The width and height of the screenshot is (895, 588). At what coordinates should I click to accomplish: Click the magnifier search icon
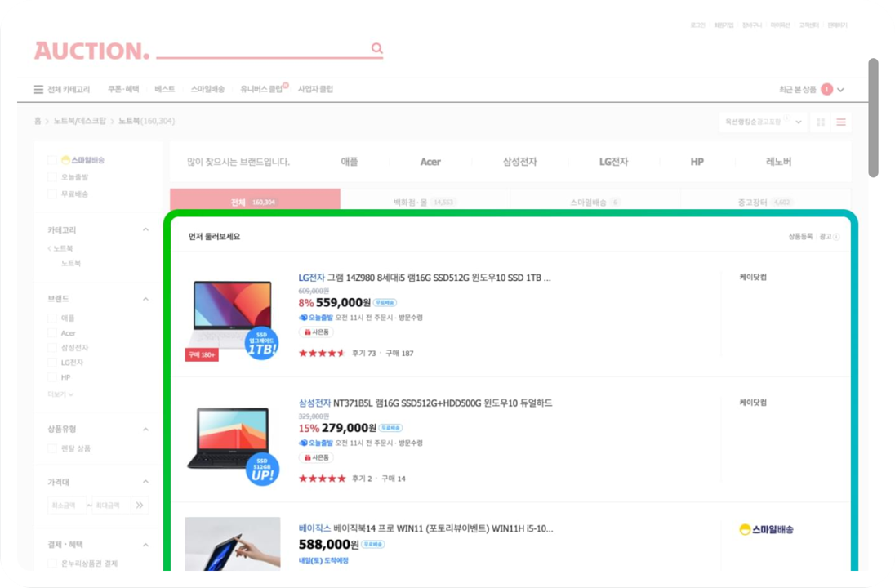376,48
